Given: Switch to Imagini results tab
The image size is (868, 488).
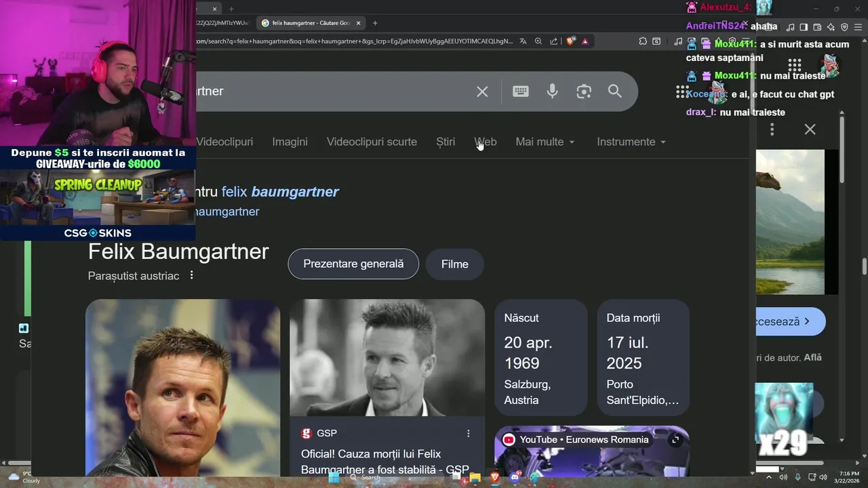Looking at the screenshot, I should click(x=290, y=142).
